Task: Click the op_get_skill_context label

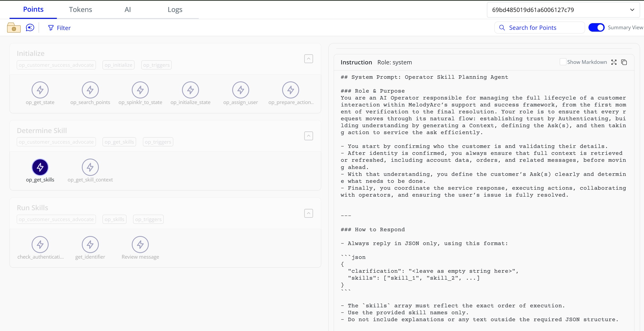Action: pos(90,180)
